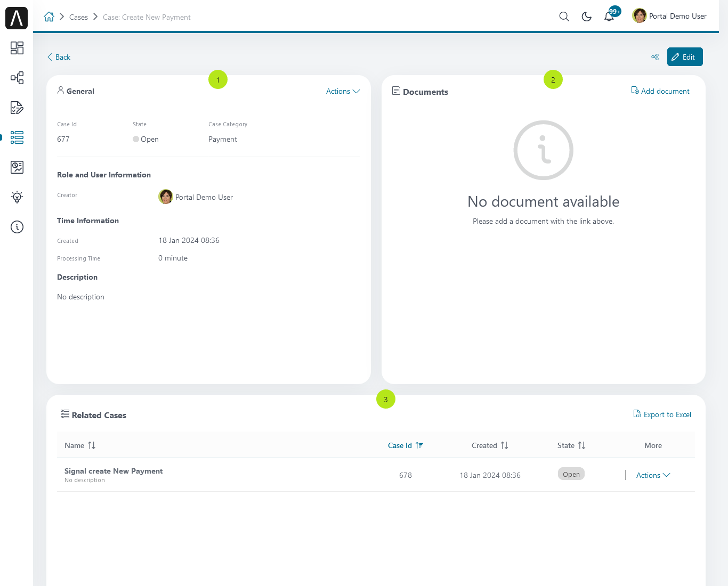This screenshot has height=586, width=728.
Task: Click the search magnifier icon
Action: [x=564, y=17]
